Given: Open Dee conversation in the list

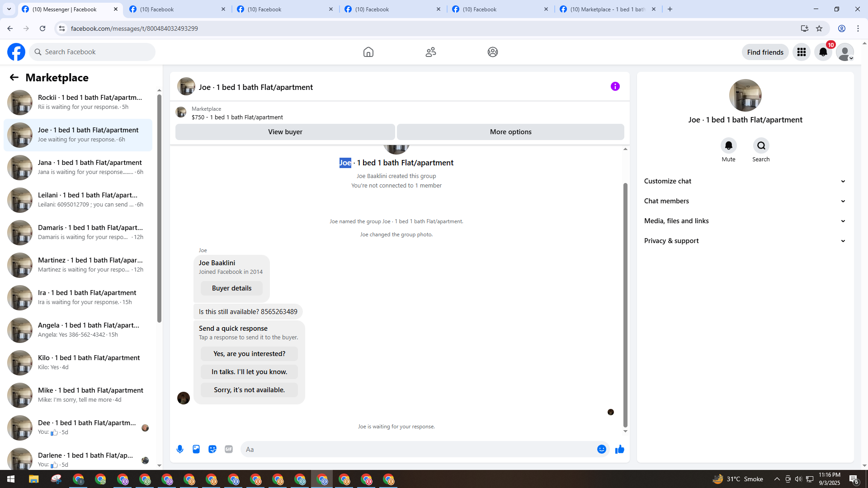Looking at the screenshot, I should pos(78,428).
